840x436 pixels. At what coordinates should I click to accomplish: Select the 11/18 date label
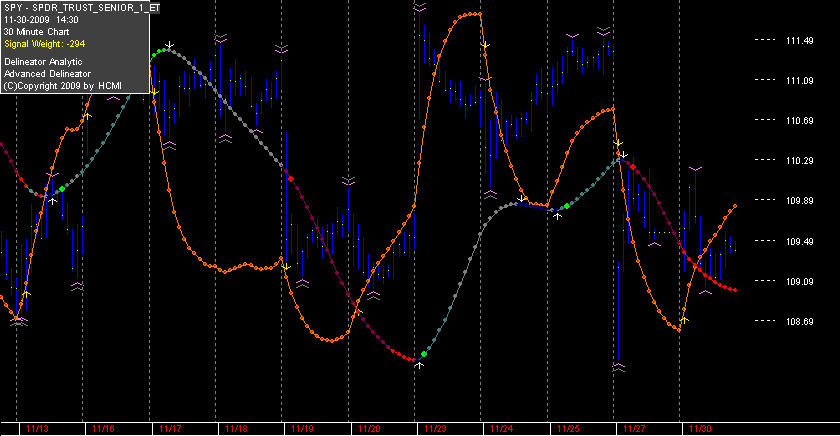click(236, 429)
